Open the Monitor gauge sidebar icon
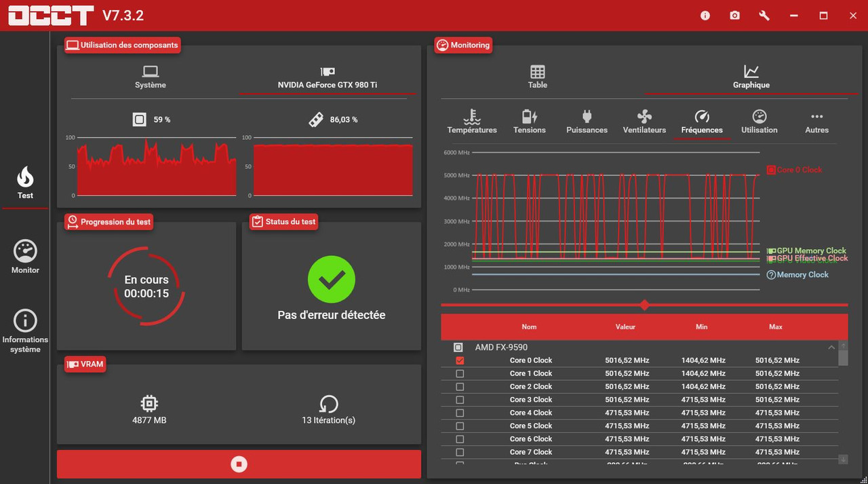 pos(25,251)
